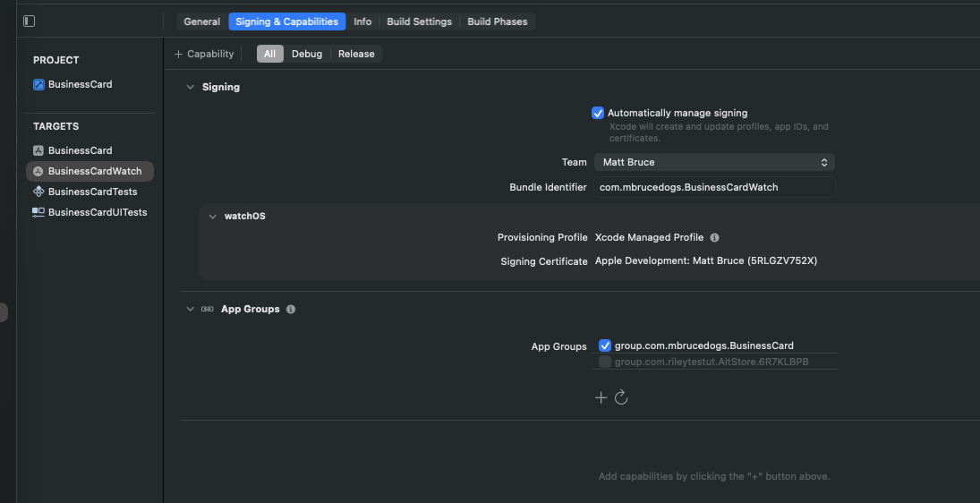Screen dimensions: 980x503
Task: Collapse the watchOS signing subsection
Action: [x=213, y=216]
